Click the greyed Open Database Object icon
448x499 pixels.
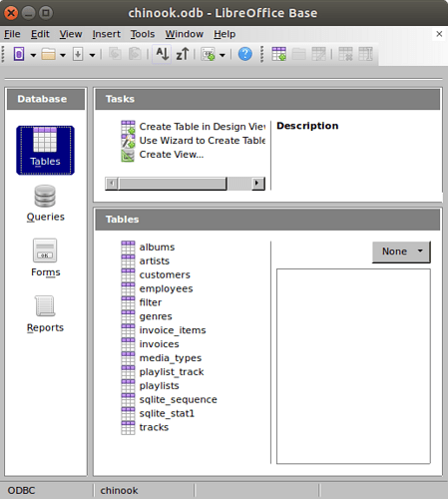click(x=298, y=54)
